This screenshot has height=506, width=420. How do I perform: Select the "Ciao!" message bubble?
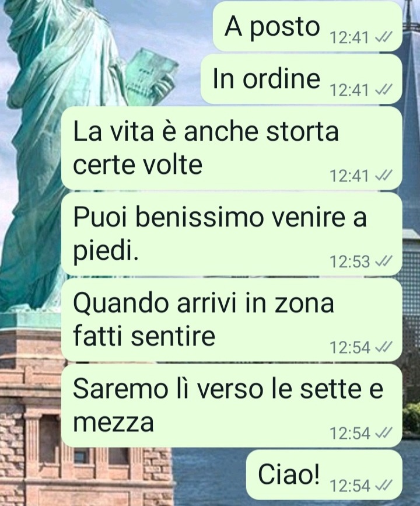(x=324, y=474)
